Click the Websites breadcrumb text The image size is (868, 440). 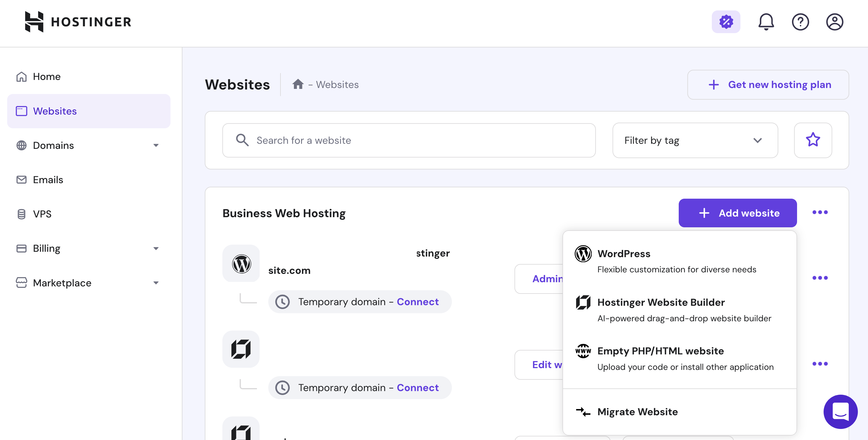coord(337,84)
